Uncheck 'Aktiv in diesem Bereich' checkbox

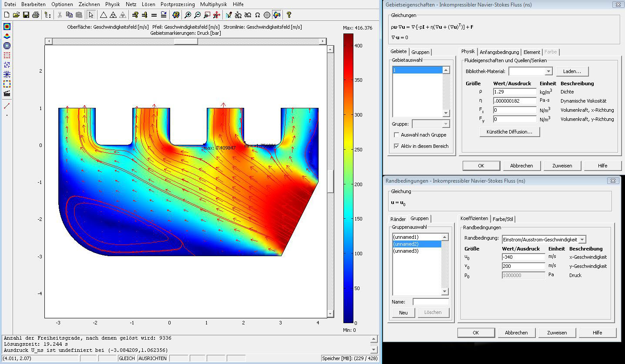point(396,146)
